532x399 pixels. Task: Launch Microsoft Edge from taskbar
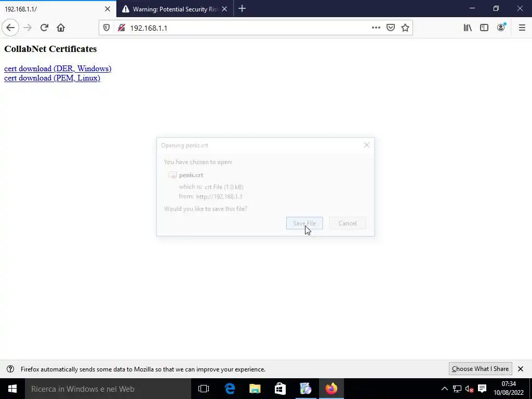coord(230,389)
